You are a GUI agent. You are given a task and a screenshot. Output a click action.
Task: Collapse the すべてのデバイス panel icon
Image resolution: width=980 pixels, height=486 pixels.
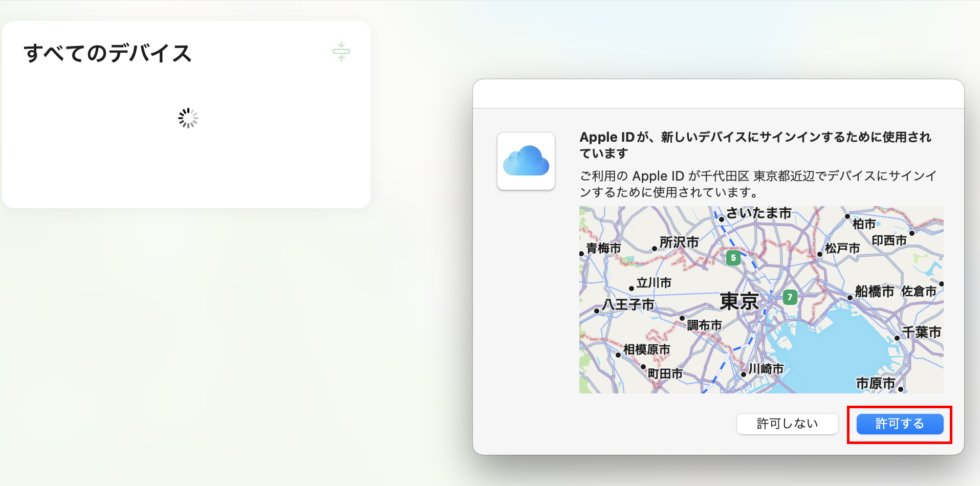click(341, 52)
